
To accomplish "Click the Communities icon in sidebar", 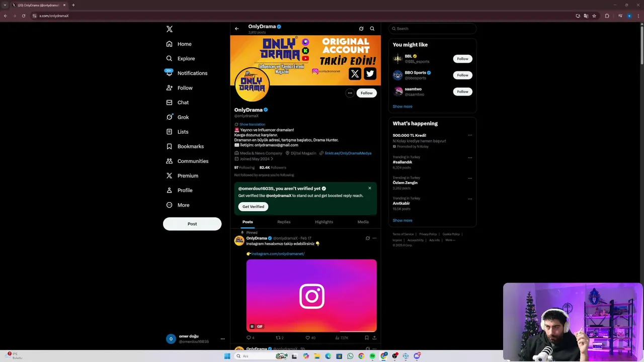I will tap(170, 161).
